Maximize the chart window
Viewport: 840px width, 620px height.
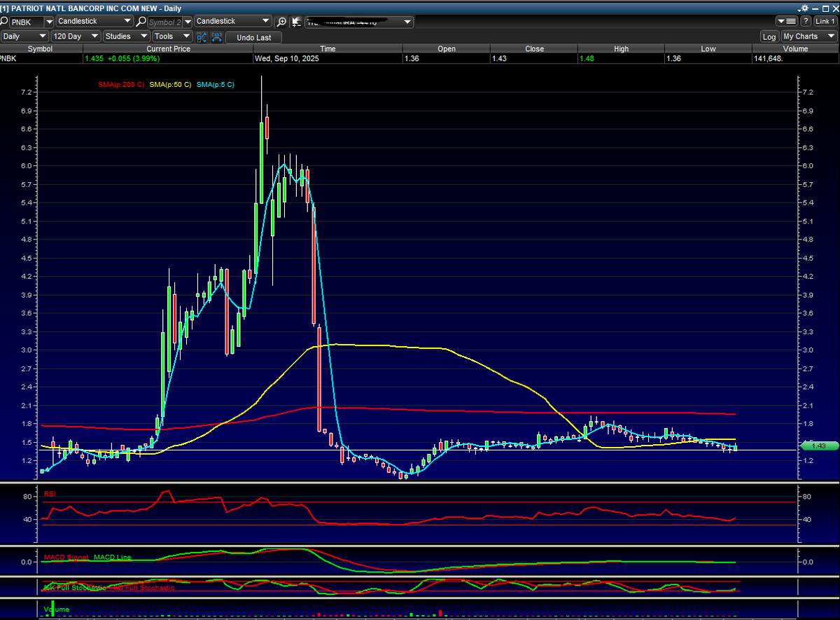825,8
